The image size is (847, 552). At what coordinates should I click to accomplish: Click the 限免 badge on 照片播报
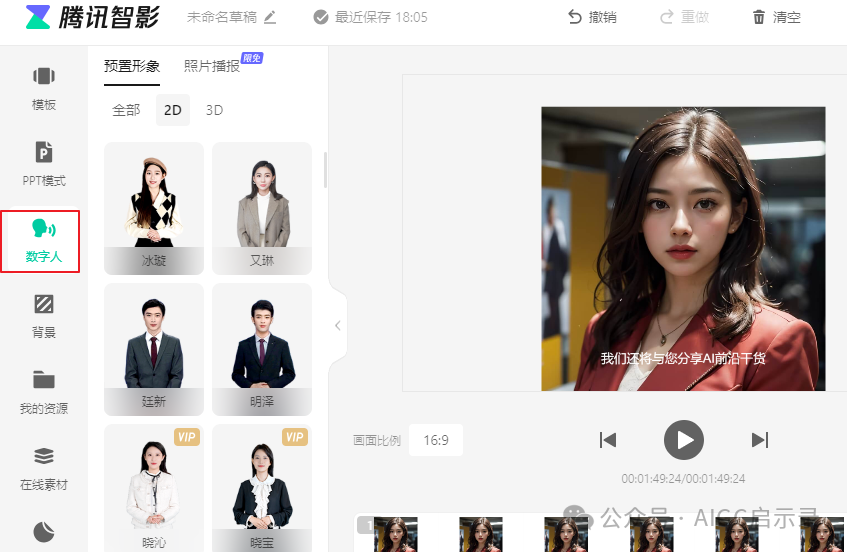click(x=252, y=58)
